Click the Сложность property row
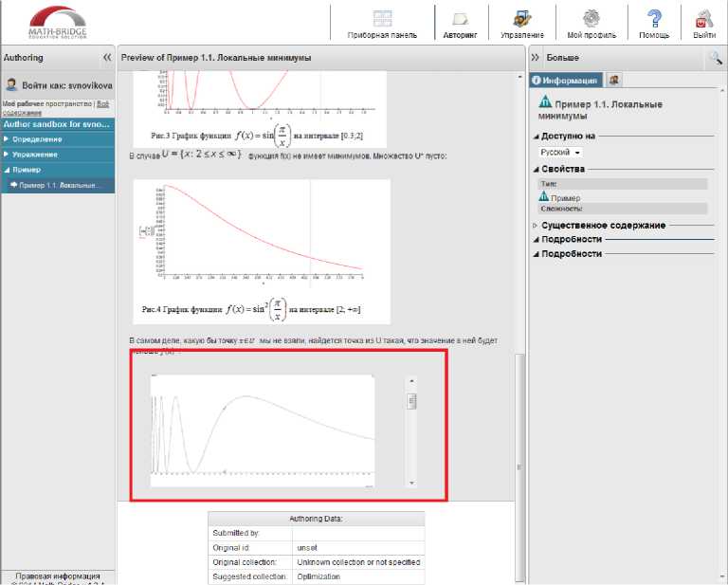728x585 pixels. pos(623,209)
